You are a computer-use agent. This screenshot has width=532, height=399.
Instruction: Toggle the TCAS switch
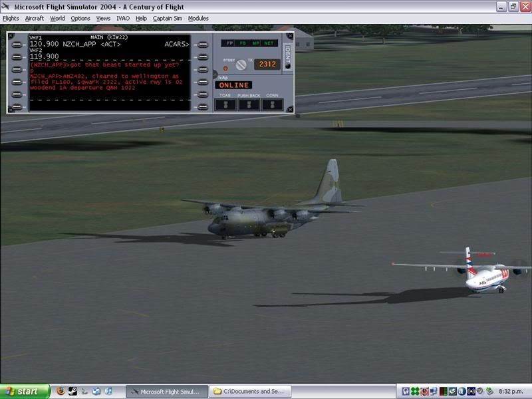pos(226,104)
